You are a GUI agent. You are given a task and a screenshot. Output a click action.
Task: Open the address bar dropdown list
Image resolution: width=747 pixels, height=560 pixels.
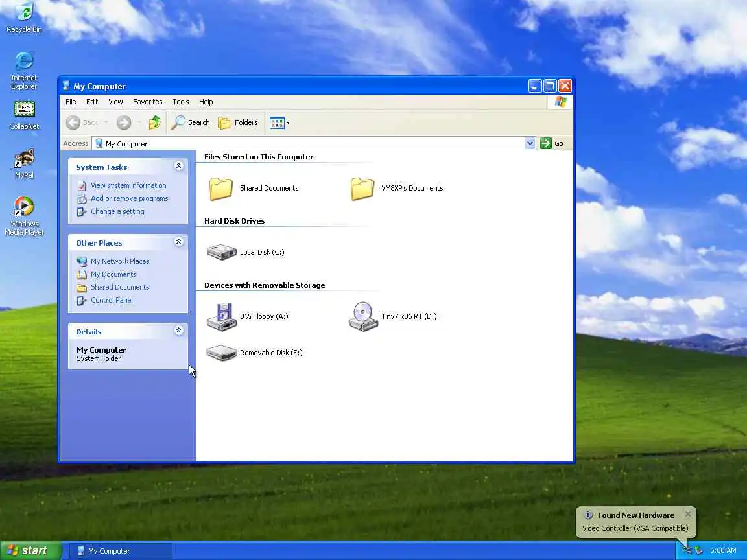530,143
